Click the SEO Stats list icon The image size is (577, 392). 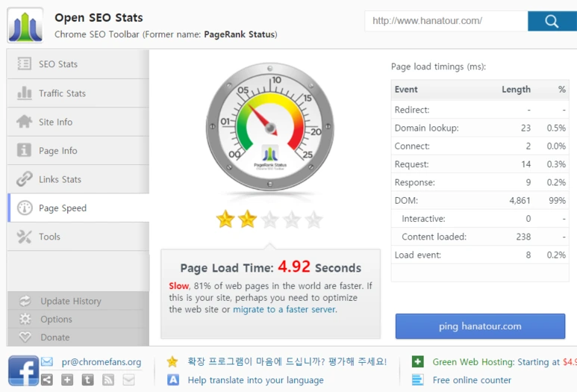pos(25,63)
